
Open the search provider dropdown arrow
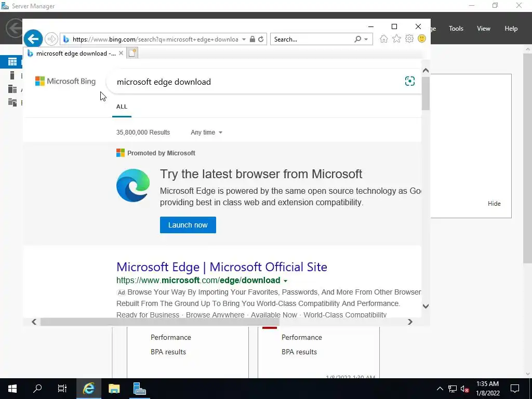click(x=366, y=39)
